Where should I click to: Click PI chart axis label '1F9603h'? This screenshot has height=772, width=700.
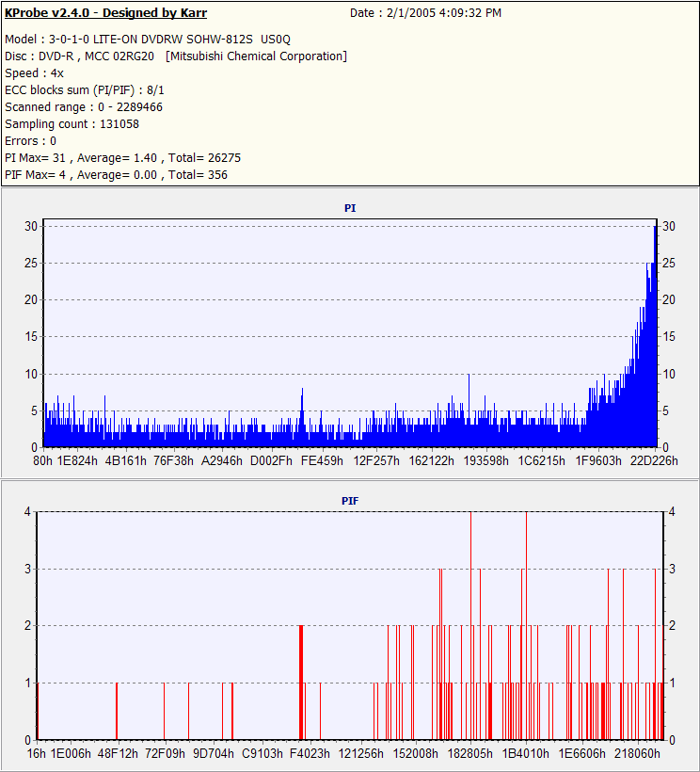tap(598, 460)
